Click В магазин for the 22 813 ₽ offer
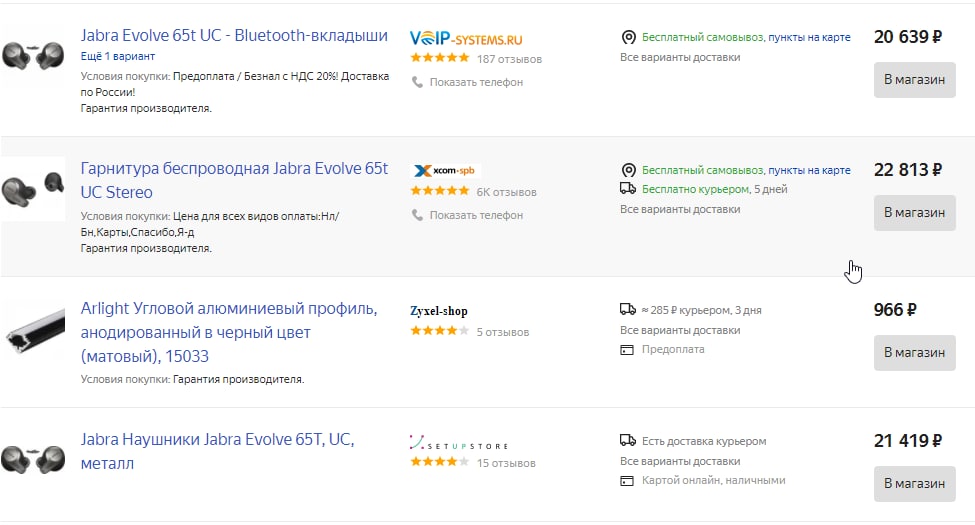Image resolution: width=975 pixels, height=525 pixels. (915, 213)
